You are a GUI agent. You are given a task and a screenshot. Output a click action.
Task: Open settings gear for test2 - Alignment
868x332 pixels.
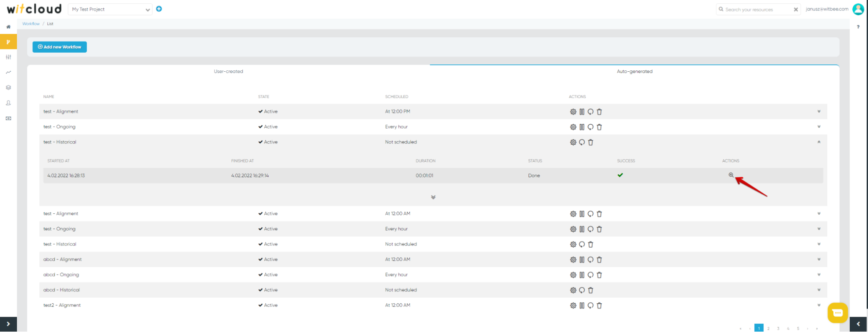pos(573,305)
